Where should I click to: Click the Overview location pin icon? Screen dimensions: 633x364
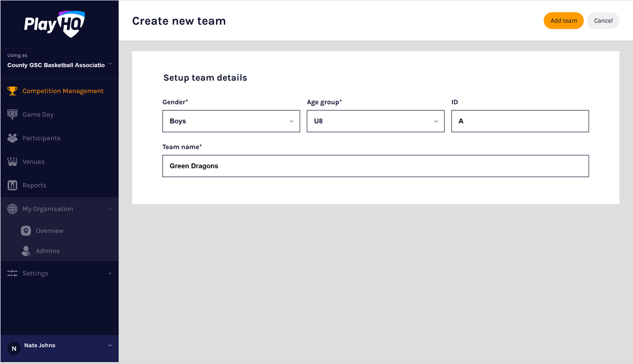26,231
